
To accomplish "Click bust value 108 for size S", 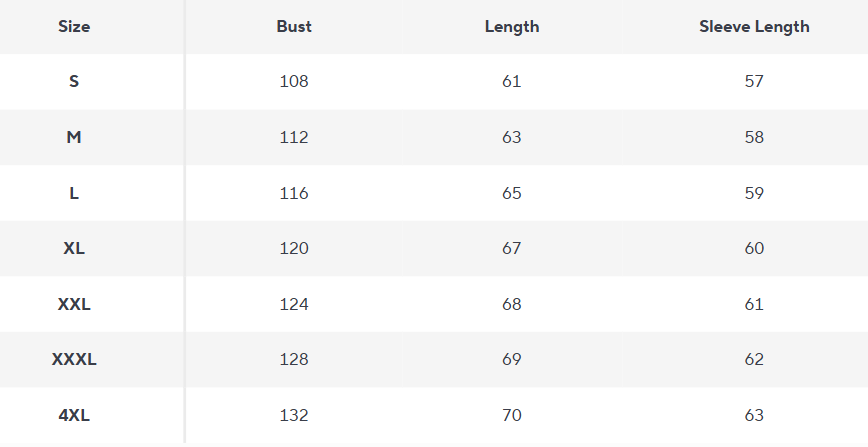I will [294, 82].
